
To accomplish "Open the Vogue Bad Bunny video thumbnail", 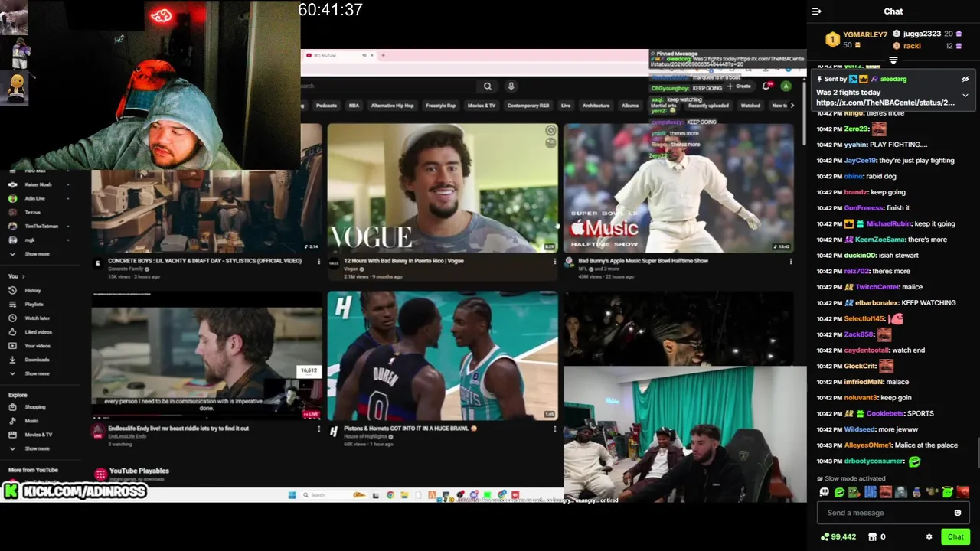I will click(443, 188).
